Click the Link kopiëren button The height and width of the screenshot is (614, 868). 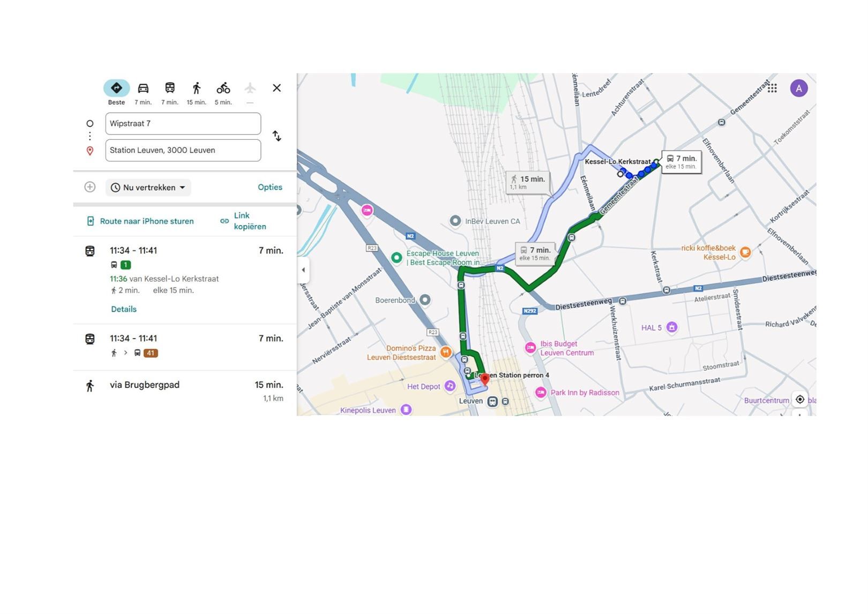tap(243, 221)
